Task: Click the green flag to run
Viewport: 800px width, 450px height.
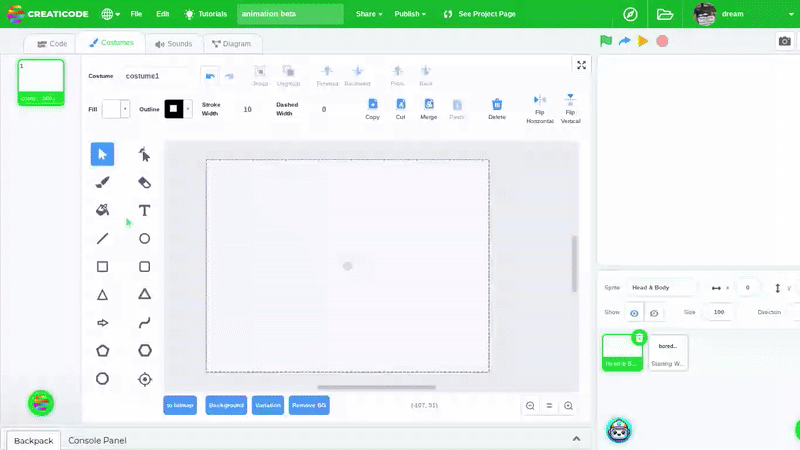Action: click(x=606, y=41)
